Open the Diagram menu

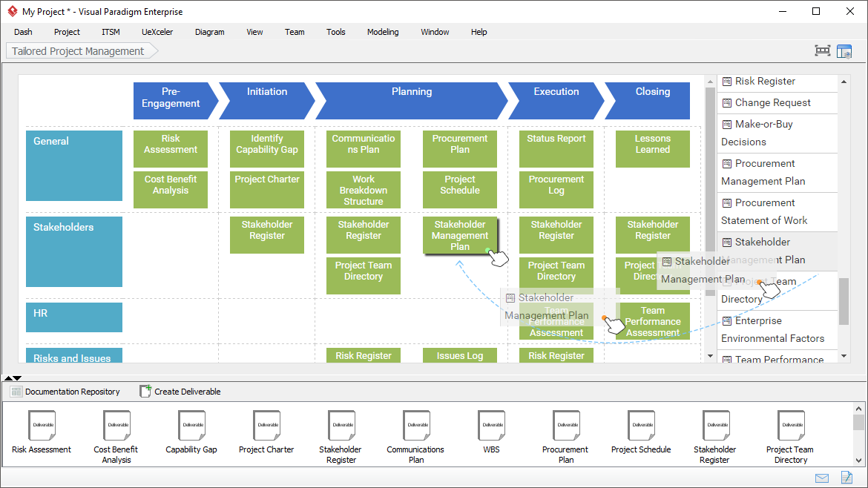point(210,32)
